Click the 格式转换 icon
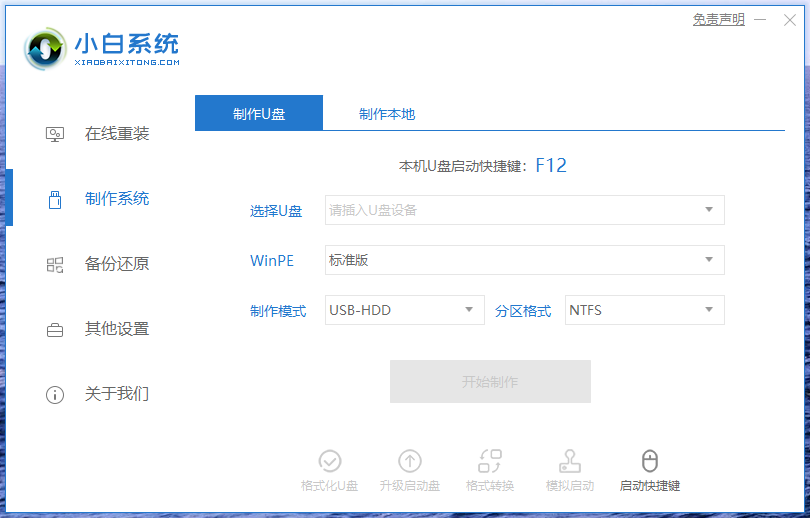 pos(490,461)
